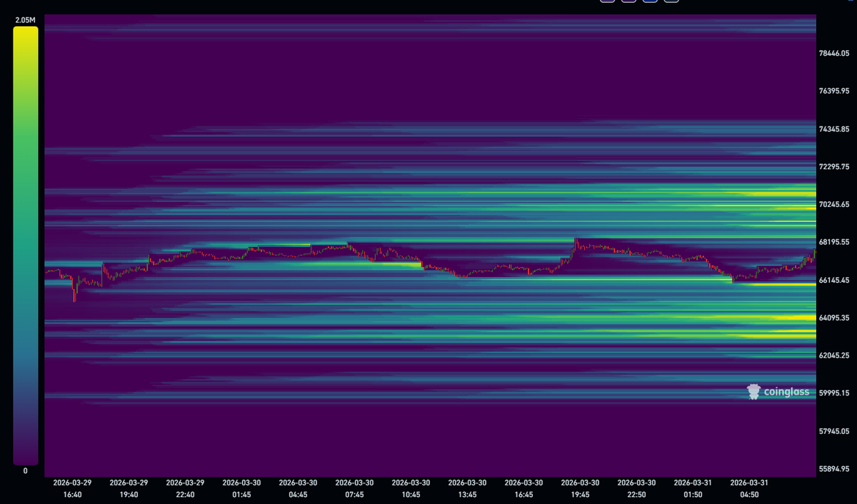This screenshot has height=504, width=857.
Task: Click the 2026-03-30 01:45 time label
Action: click(241, 488)
